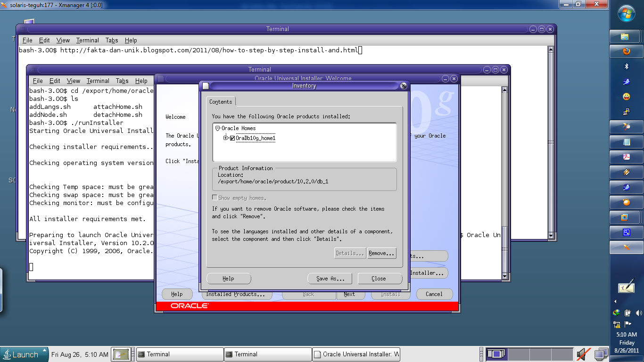Open File menu in back Terminal
The width and height of the screenshot is (644, 362).
[x=27, y=41]
